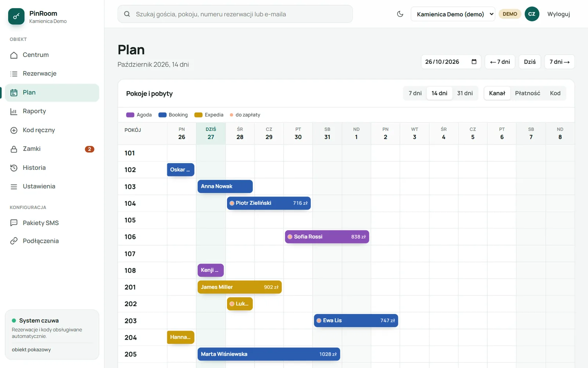This screenshot has height=368, width=588.
Task: Select the Kod coloring option
Action: (x=555, y=93)
